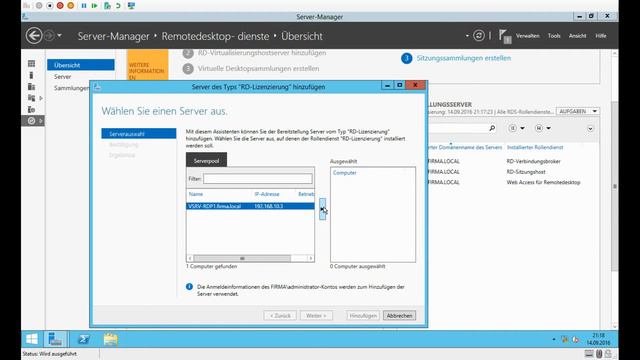Viewport: 640px width, 360px height.
Task: Open the saved queries dropdown
Action: tap(542, 128)
